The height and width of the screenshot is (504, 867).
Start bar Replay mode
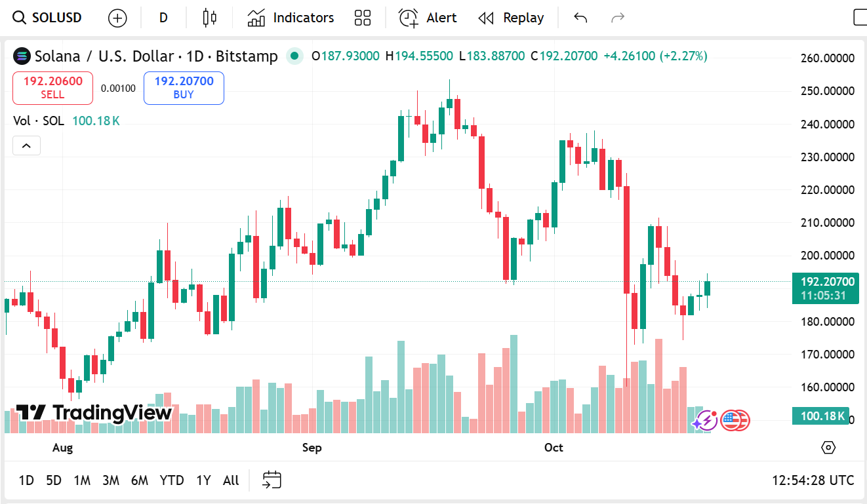tap(511, 18)
